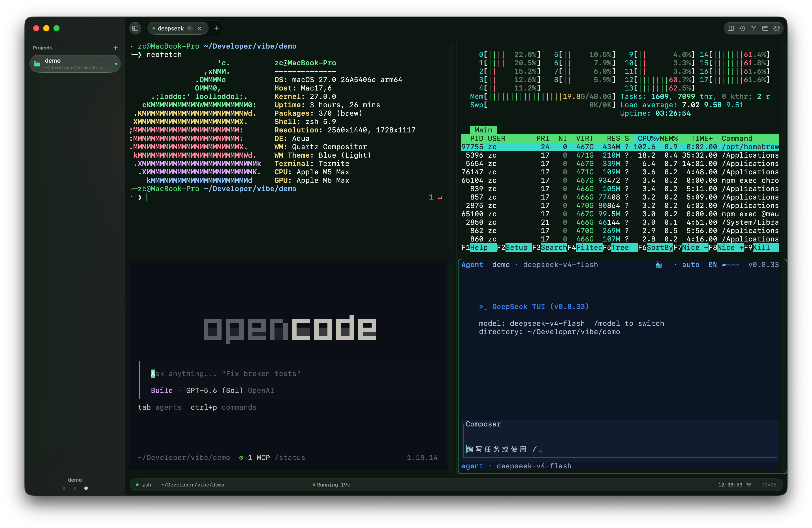This screenshot has height=528, width=812.
Task: Select htop process row PID 862
Action: tap(620, 231)
